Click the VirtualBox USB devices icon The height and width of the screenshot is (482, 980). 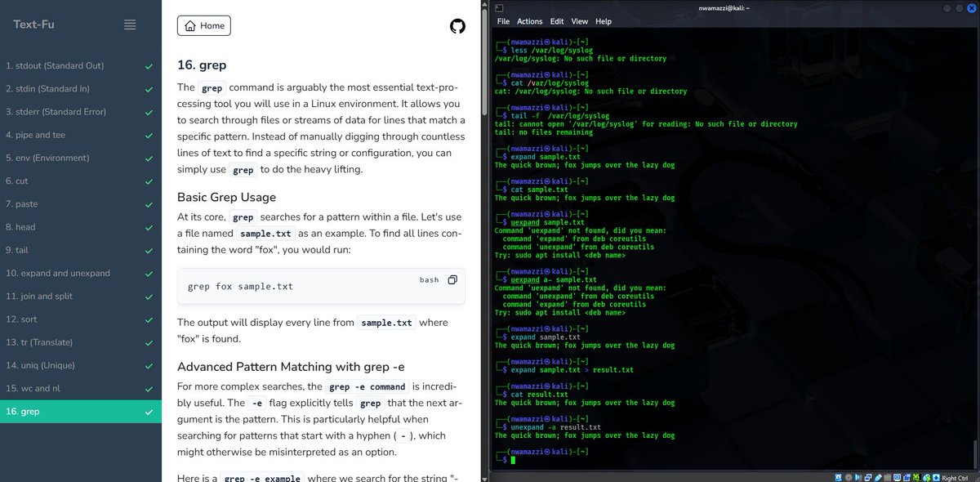pos(878,477)
